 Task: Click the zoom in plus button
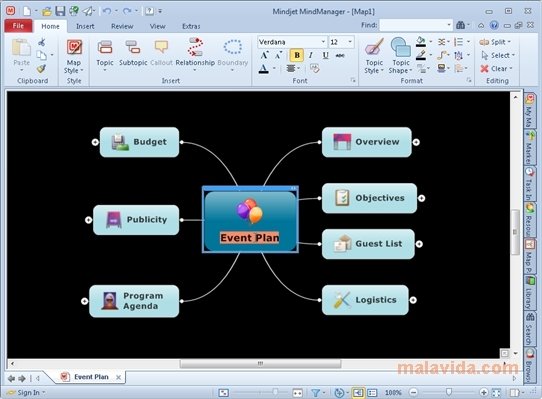point(484,392)
